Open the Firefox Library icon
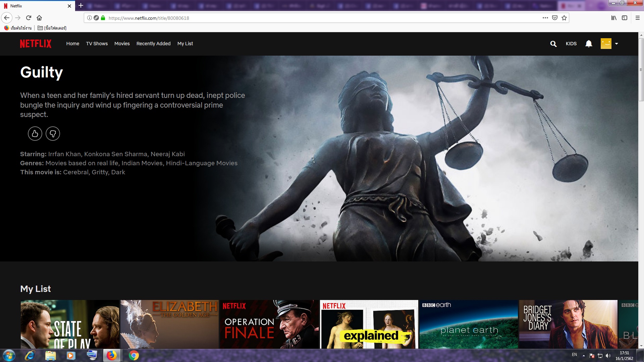The height and width of the screenshot is (362, 644). [x=614, y=18]
